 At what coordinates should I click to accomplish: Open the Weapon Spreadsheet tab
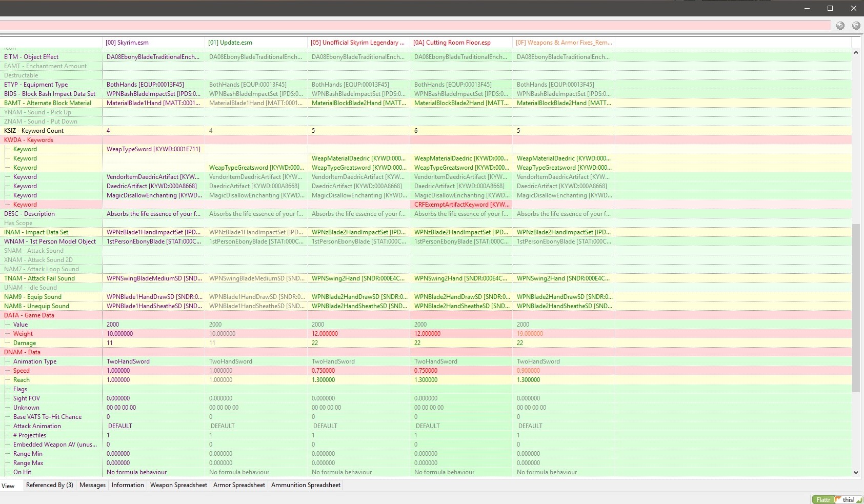pos(178,485)
